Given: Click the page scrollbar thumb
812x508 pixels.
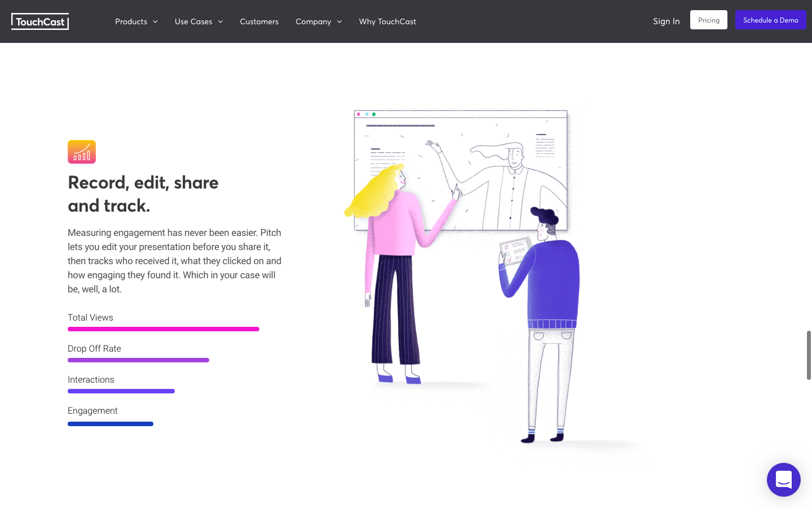Looking at the screenshot, I should [809, 355].
